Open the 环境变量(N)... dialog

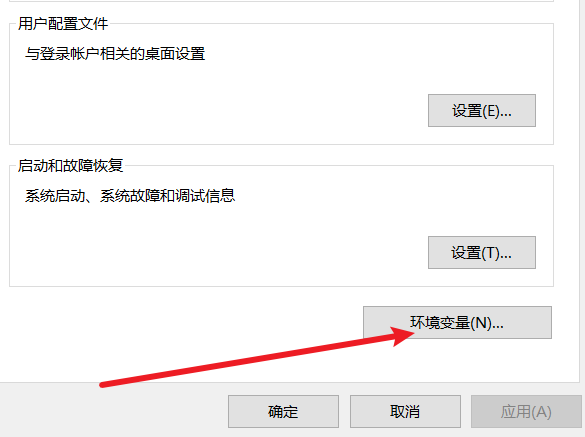(x=457, y=322)
